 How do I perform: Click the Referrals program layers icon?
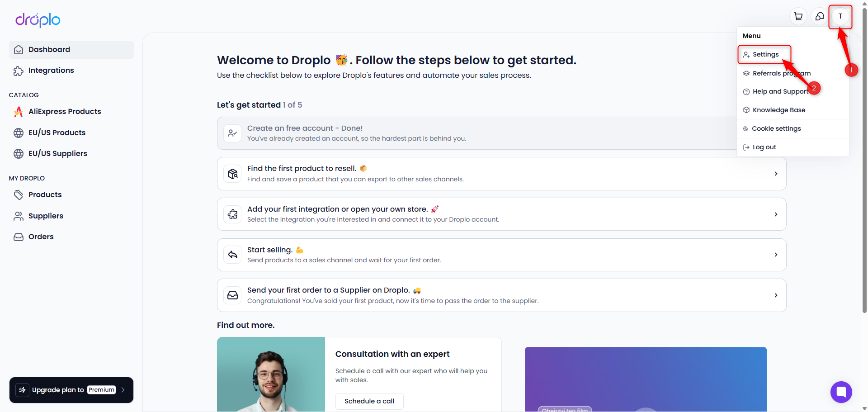coord(746,73)
